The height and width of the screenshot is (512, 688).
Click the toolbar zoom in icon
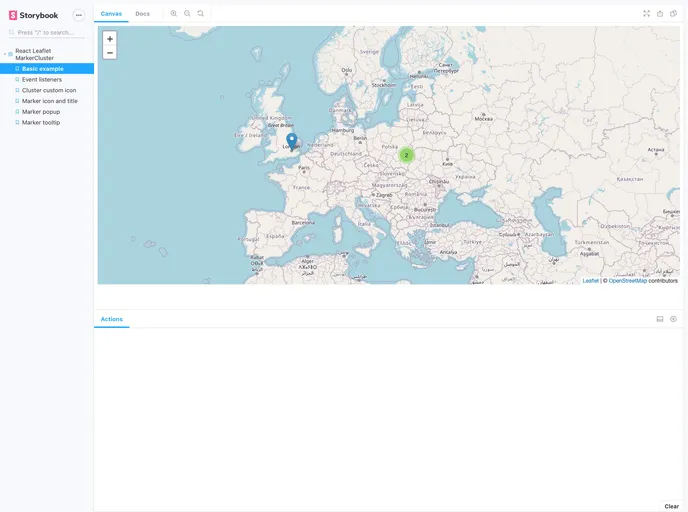tap(174, 14)
